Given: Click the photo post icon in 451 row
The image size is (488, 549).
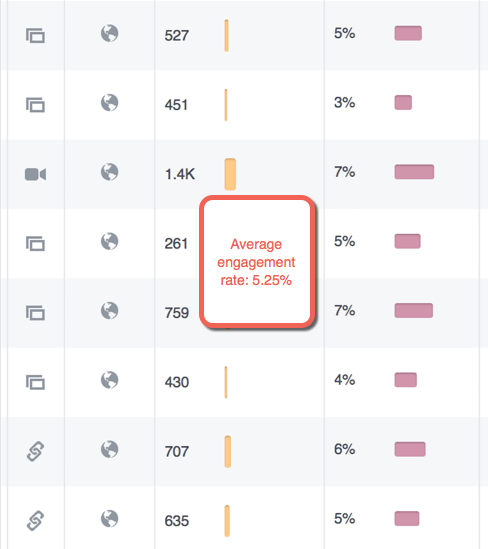Looking at the screenshot, I should (x=35, y=105).
